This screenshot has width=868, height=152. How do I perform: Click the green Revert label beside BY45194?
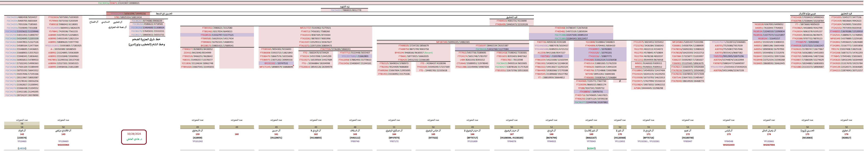pyautogui.click(x=428, y=53)
